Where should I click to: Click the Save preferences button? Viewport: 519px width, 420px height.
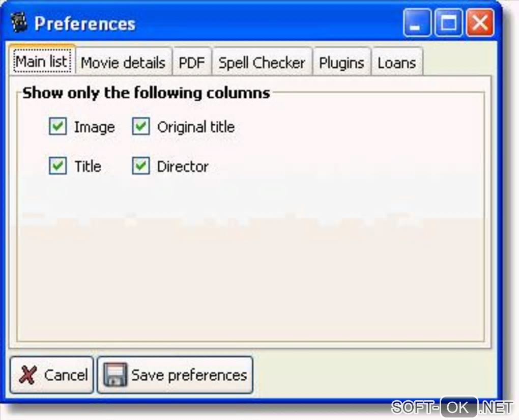pyautogui.click(x=175, y=376)
